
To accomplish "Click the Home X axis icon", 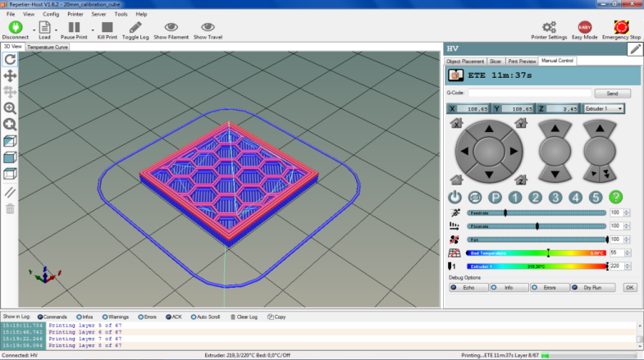I will tap(456, 124).
